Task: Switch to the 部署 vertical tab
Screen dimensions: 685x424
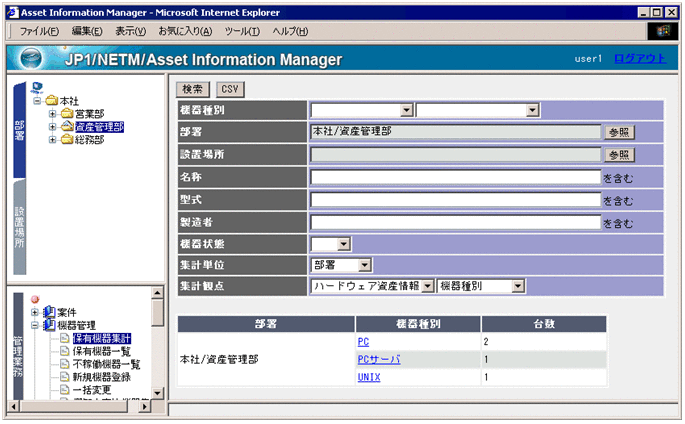Action: pos(20,130)
